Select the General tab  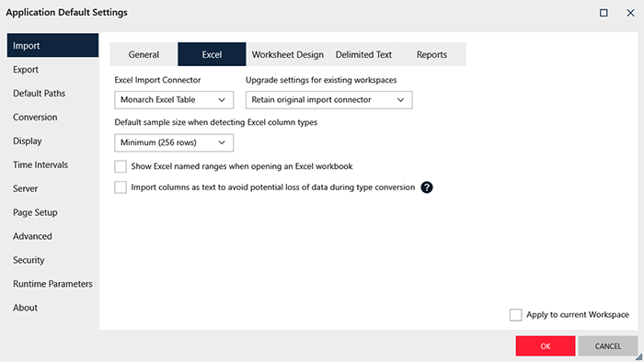click(x=144, y=54)
